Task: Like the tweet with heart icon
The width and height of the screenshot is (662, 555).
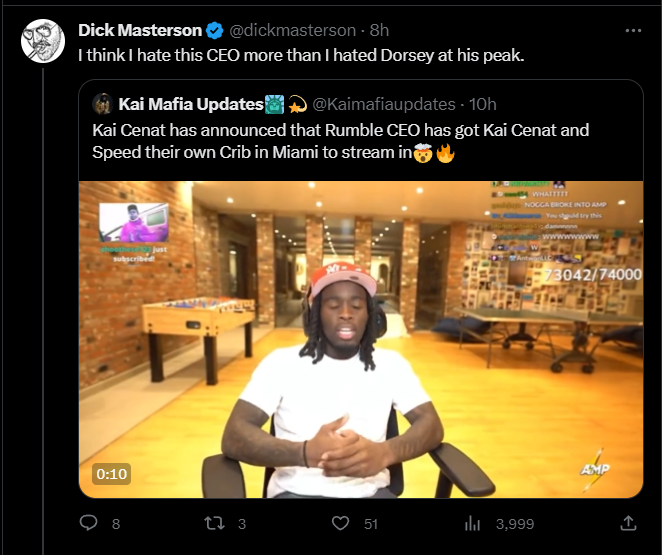Action: click(x=340, y=523)
